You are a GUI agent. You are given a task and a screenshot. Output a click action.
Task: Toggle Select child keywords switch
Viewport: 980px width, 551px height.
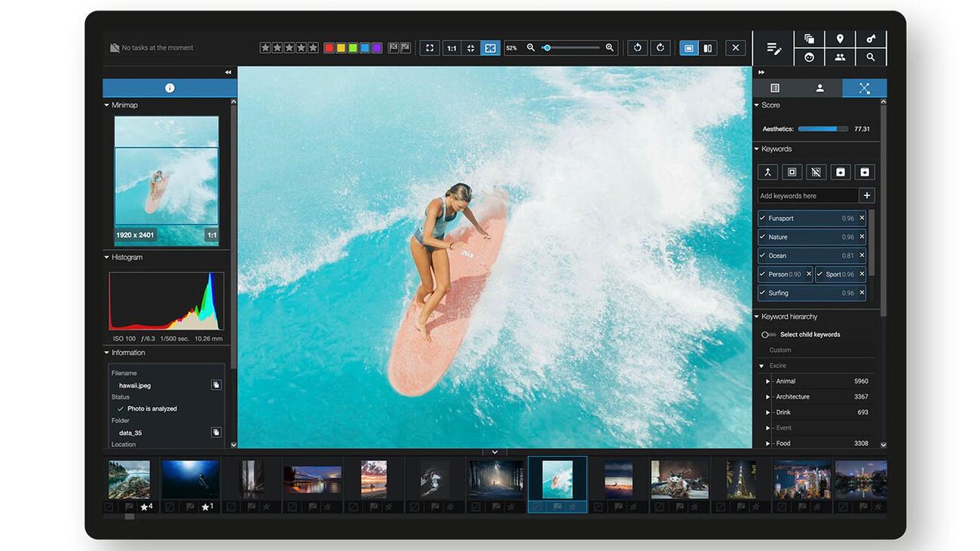[767, 335]
